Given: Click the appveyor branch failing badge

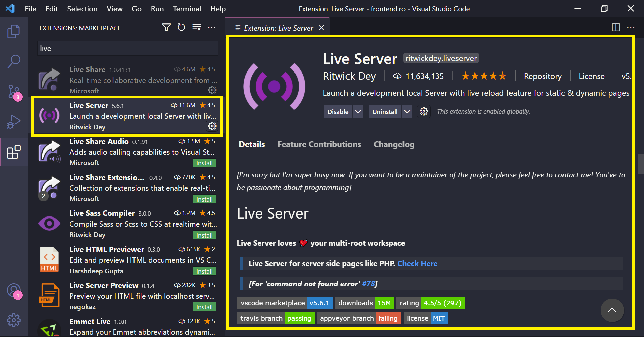Looking at the screenshot, I should pos(359,318).
